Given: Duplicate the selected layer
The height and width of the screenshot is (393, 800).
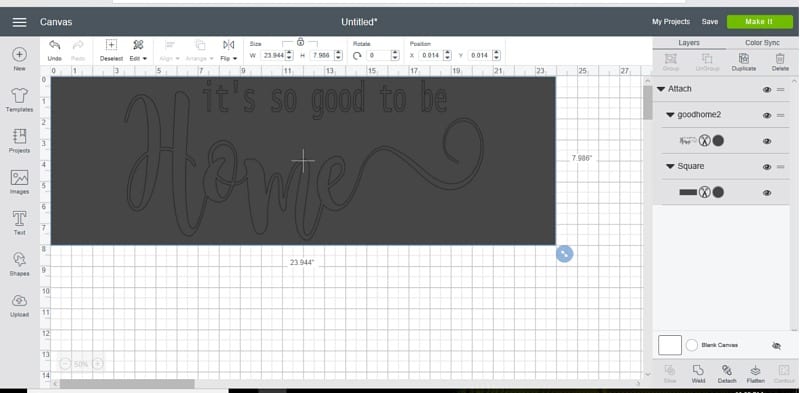Looking at the screenshot, I should (743, 62).
